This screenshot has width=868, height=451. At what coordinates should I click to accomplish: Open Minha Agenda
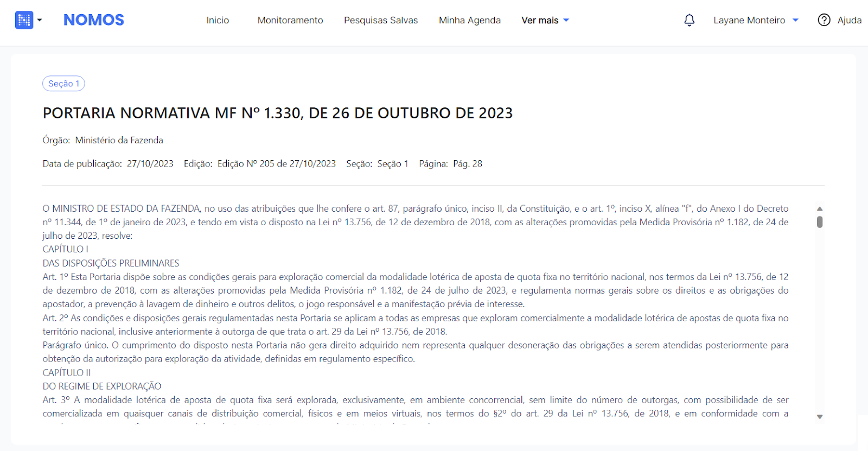[x=470, y=20]
